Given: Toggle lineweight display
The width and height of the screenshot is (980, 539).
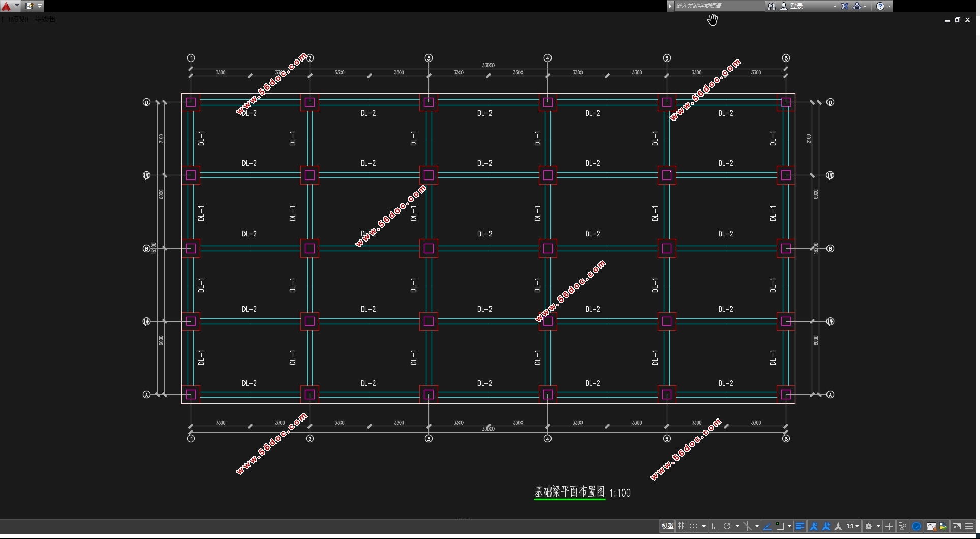Looking at the screenshot, I should (x=800, y=526).
